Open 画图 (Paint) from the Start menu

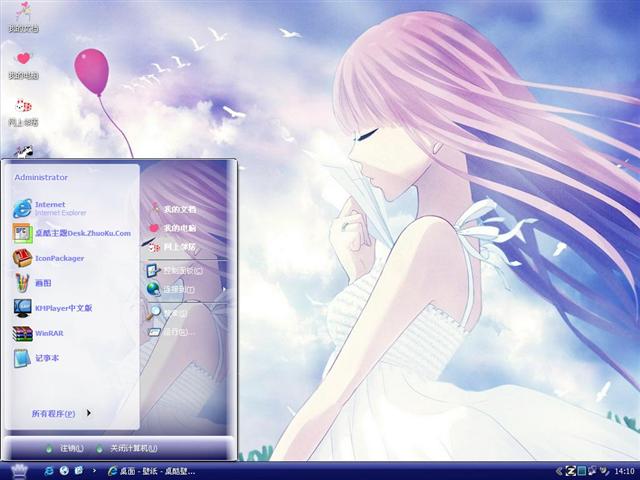[32, 283]
